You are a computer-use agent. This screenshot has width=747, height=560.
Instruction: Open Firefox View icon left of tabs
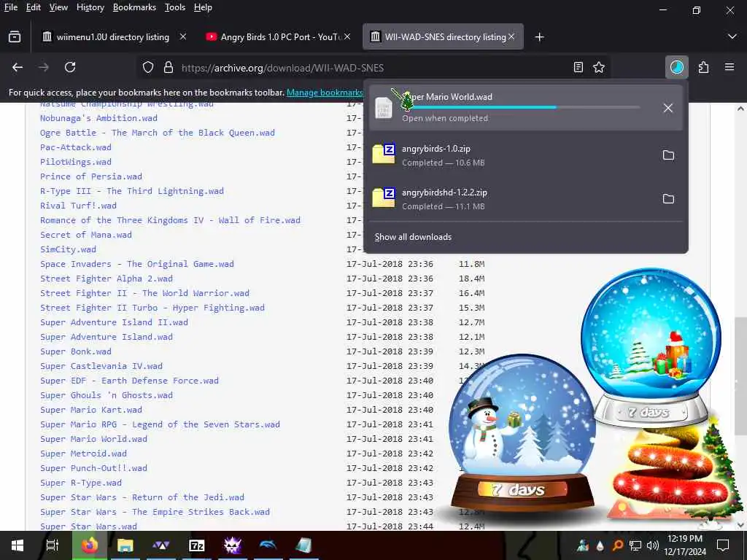tap(15, 36)
